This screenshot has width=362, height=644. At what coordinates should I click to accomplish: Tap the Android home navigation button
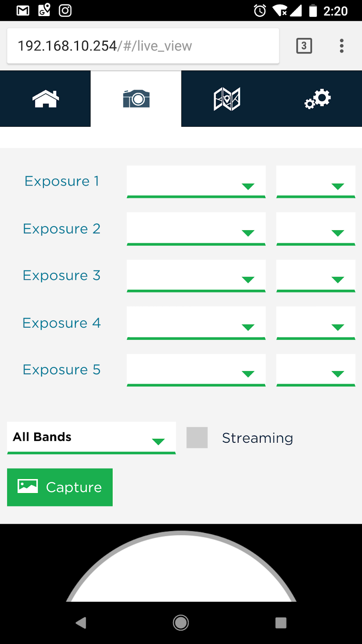click(x=181, y=623)
